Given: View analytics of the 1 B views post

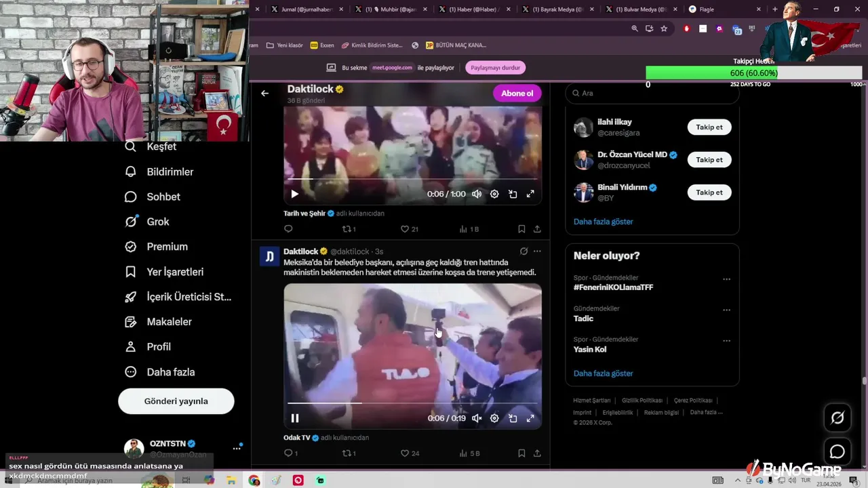Looking at the screenshot, I should point(469,229).
